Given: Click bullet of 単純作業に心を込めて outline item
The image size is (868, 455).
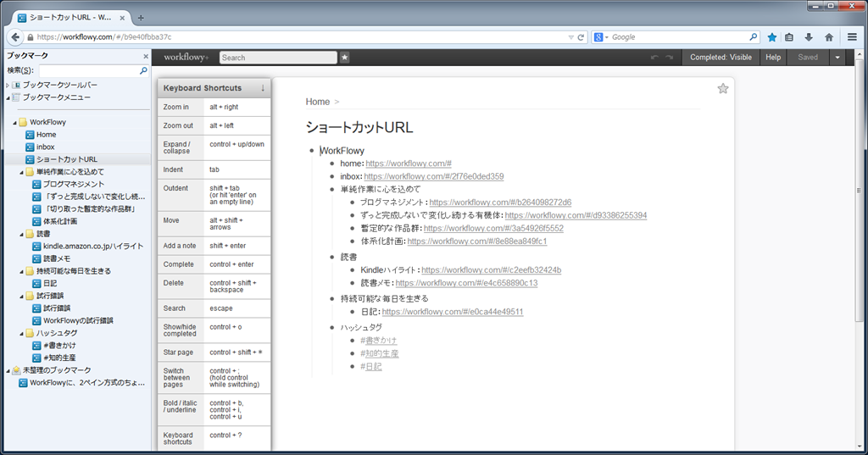Looking at the screenshot, I should (x=332, y=189).
